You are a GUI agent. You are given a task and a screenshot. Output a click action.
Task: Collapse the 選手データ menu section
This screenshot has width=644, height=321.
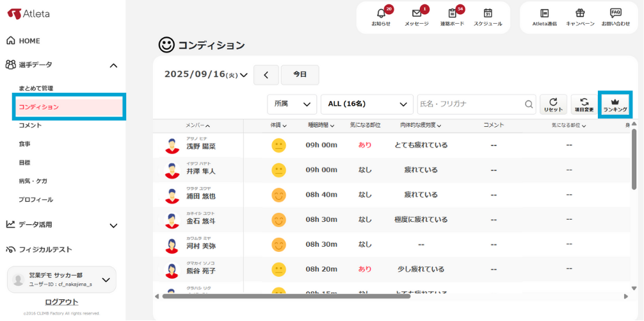click(x=113, y=65)
